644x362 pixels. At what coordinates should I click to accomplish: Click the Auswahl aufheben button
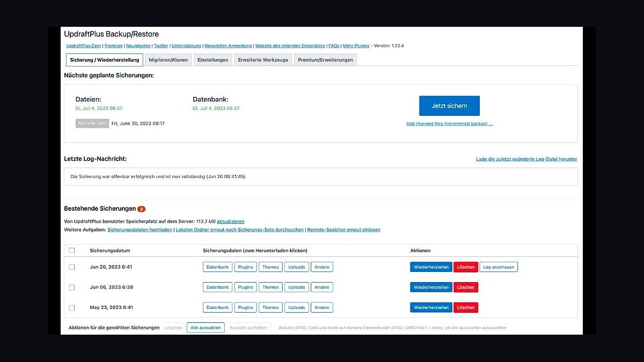click(x=248, y=328)
